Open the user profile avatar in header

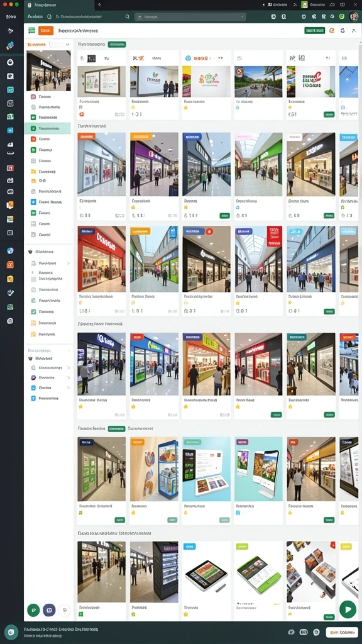coord(353,17)
